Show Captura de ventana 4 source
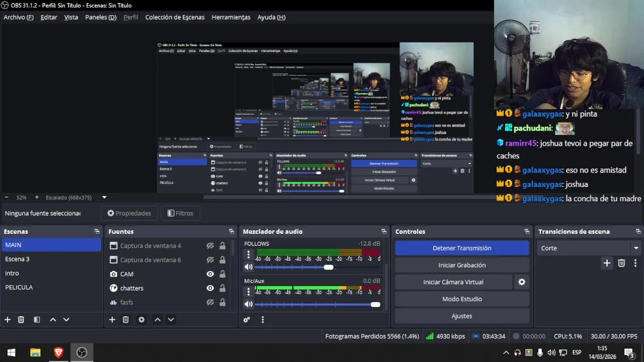 (x=210, y=246)
